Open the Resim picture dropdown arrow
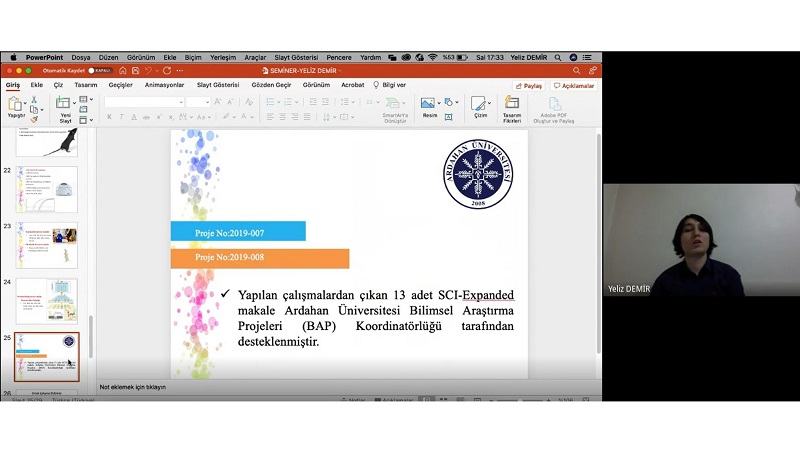800x454 pixels. click(438, 103)
